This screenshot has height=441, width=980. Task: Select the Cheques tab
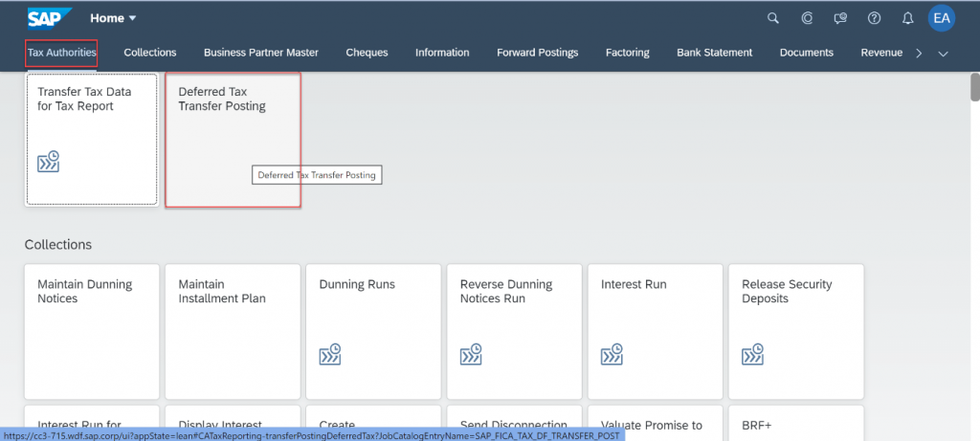pyautogui.click(x=367, y=53)
